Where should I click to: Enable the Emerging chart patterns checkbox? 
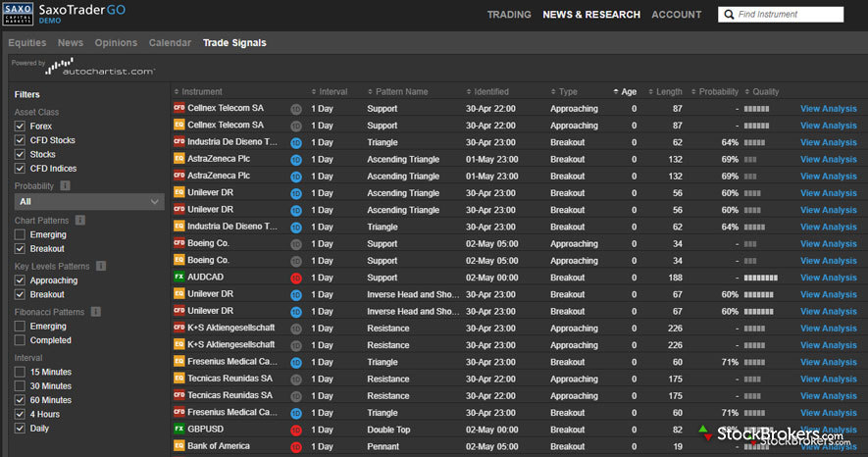click(x=21, y=235)
